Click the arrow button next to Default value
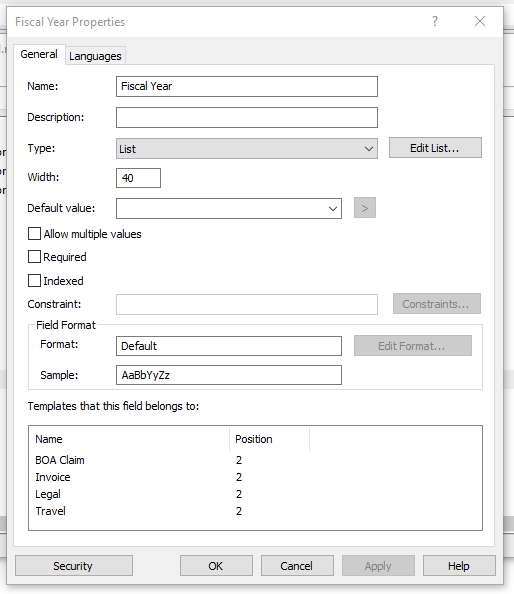This screenshot has width=514, height=594. [365, 208]
